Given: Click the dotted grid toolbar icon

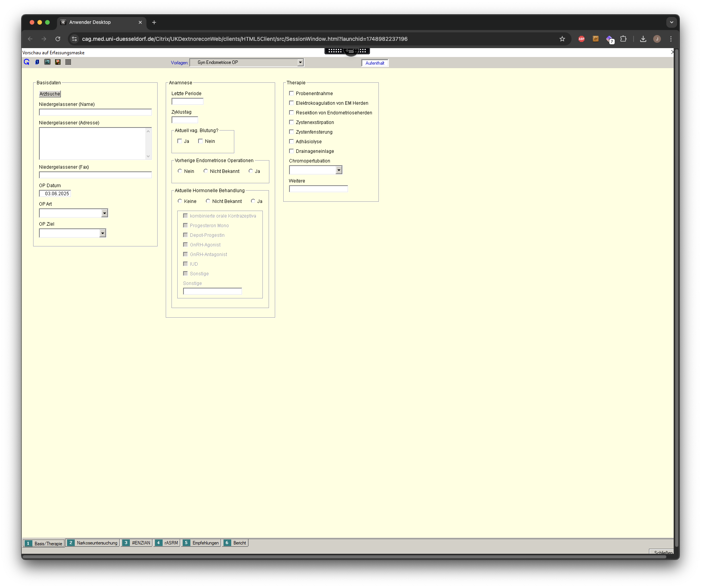Looking at the screenshot, I should click(68, 62).
